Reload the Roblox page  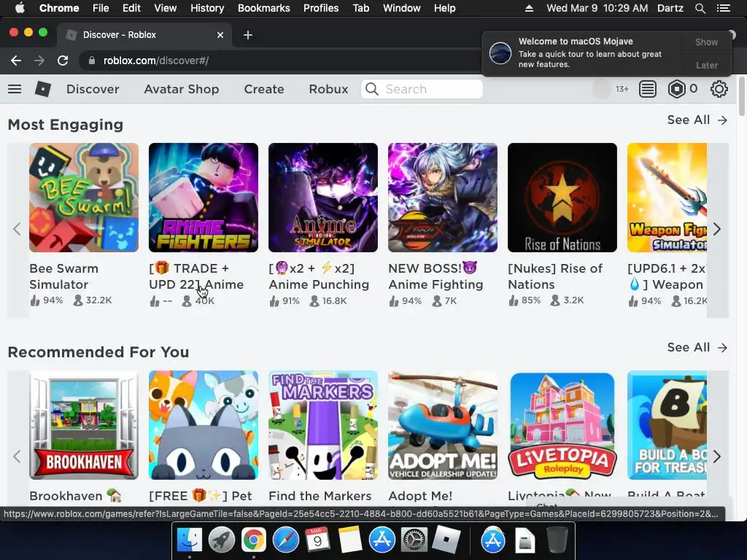point(63,61)
